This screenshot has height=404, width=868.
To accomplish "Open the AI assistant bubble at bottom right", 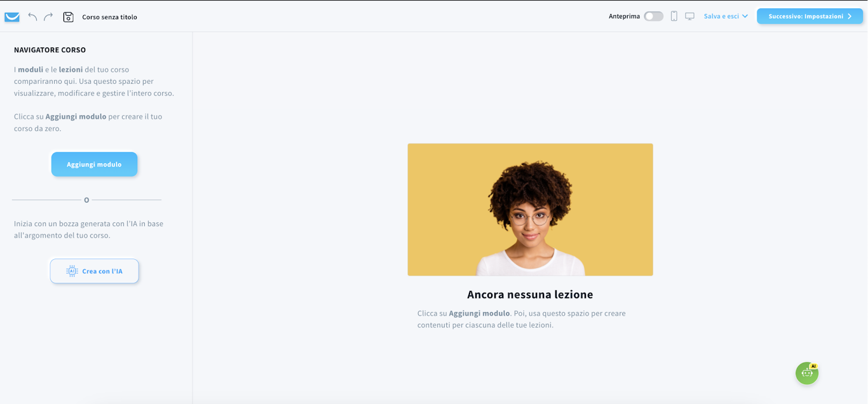I will (x=806, y=373).
